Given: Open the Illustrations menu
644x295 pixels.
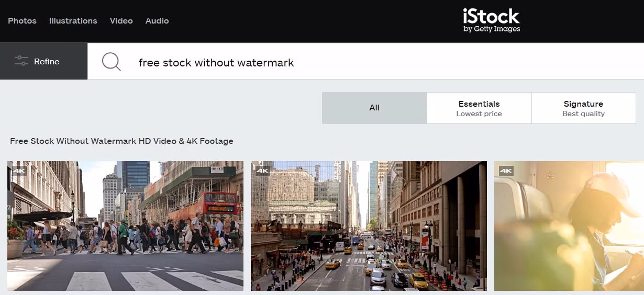Looking at the screenshot, I should pos(73,21).
